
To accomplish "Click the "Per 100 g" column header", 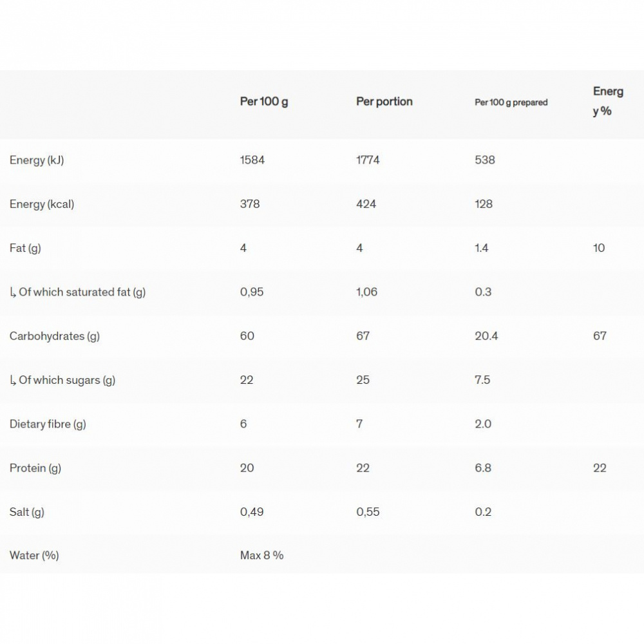I will coord(264,102).
